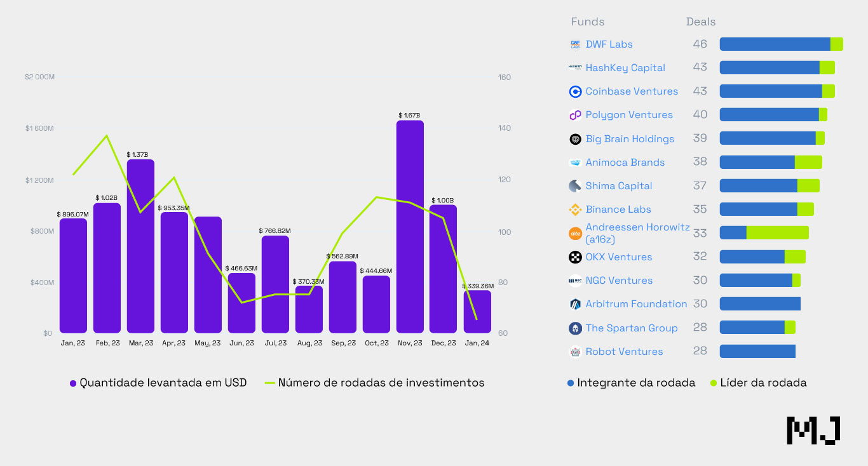
Task: Toggle the Quantidade levantada em USD legend
Action: (158, 383)
